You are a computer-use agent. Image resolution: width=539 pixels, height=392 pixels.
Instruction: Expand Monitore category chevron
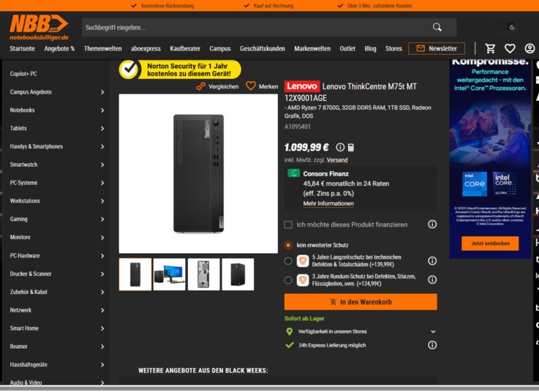click(x=102, y=238)
